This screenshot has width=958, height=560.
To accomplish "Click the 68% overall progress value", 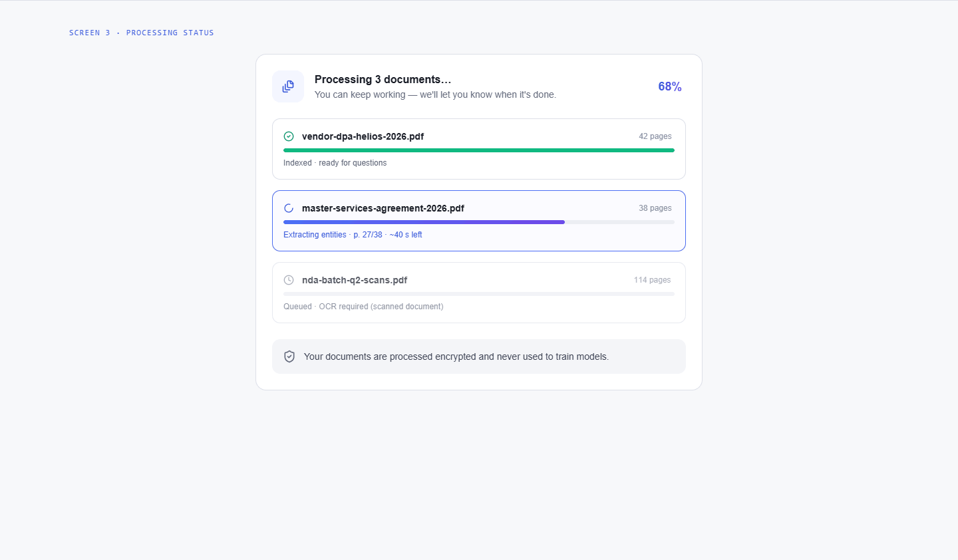I will point(670,86).
